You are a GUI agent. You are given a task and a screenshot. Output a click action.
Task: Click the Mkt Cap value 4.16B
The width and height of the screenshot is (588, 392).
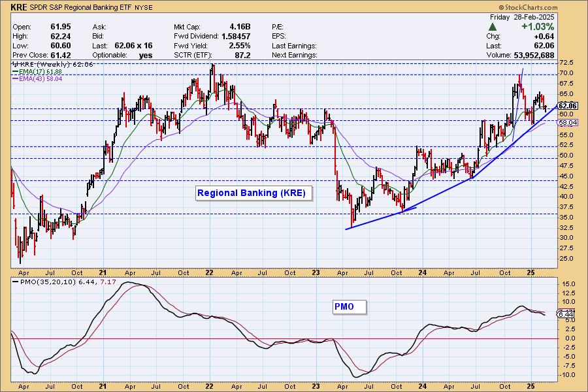click(240, 27)
